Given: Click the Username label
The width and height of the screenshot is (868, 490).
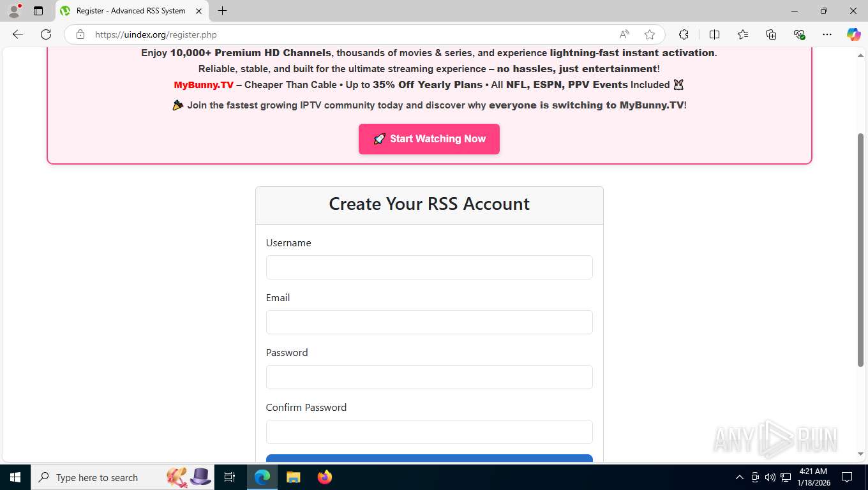Looking at the screenshot, I should [x=288, y=243].
